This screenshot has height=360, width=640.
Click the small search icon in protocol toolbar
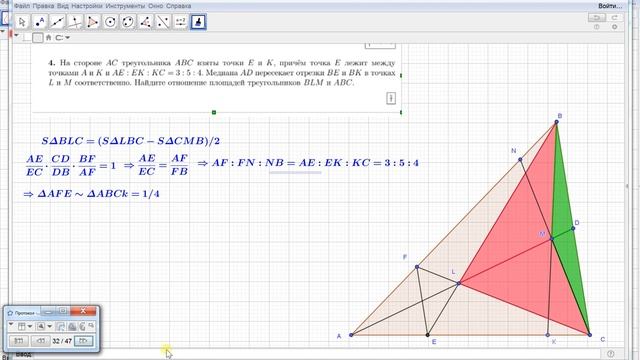(91, 325)
